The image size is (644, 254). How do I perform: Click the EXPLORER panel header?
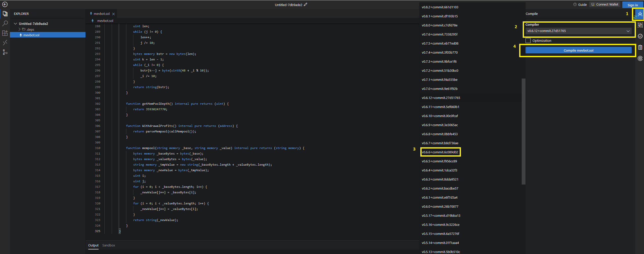click(21, 14)
